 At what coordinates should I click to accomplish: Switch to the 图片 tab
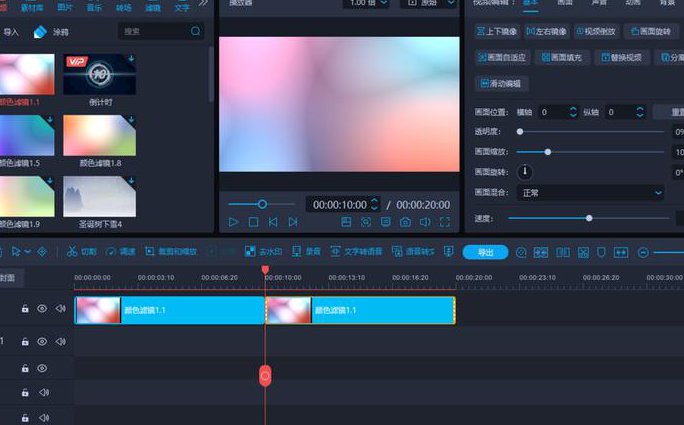[x=65, y=7]
